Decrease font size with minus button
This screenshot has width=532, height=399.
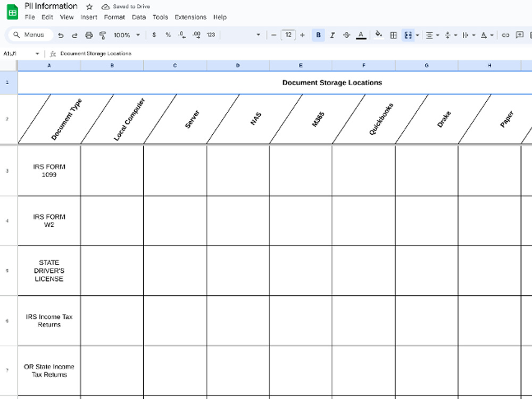(x=274, y=35)
